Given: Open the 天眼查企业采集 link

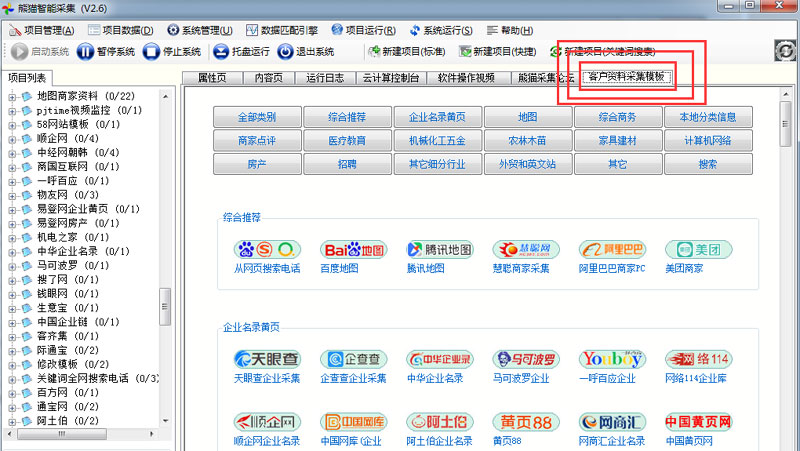Looking at the screenshot, I should pyautogui.click(x=267, y=379).
